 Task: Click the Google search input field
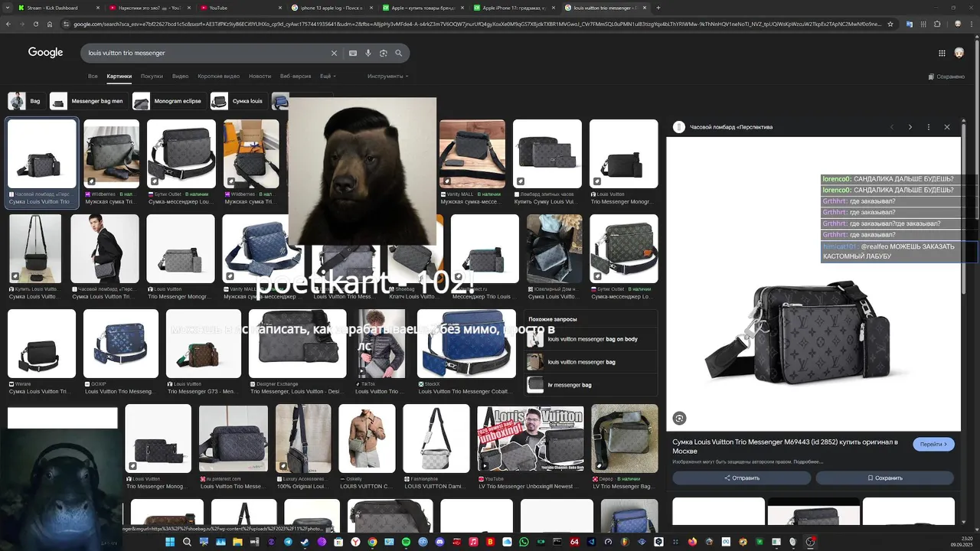point(207,54)
